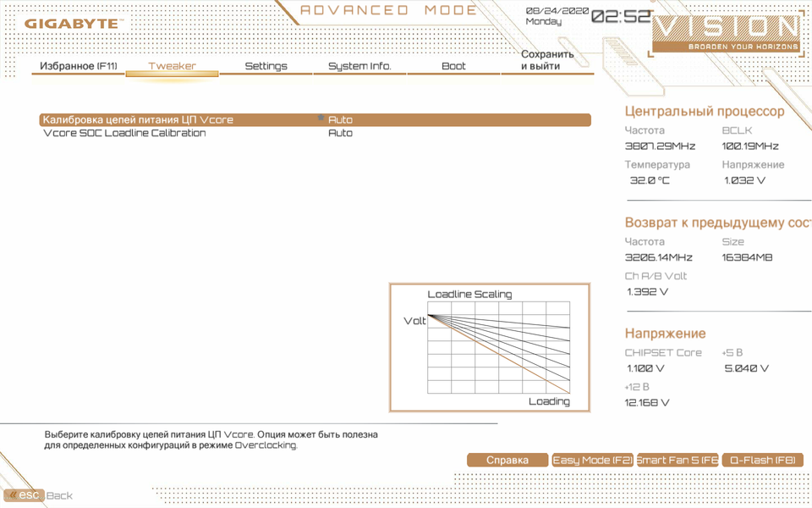
Task: Click Ch A/B Volt value 1.392 V
Action: coord(647,292)
